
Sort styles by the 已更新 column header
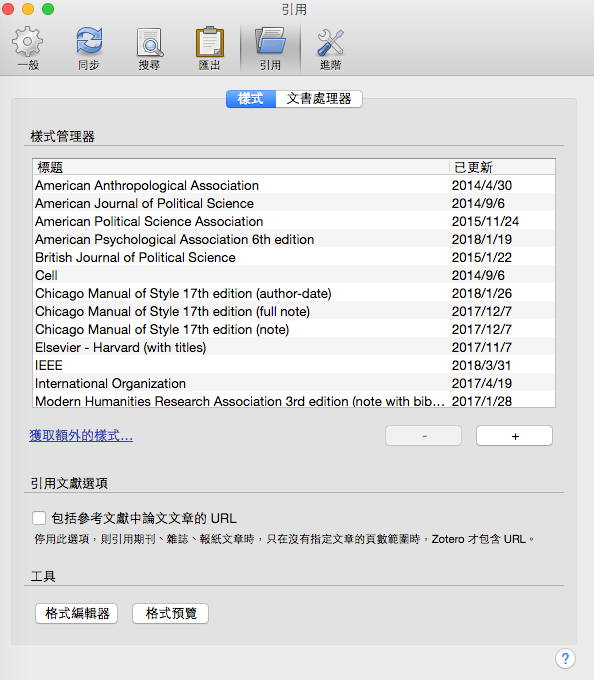click(x=502, y=167)
